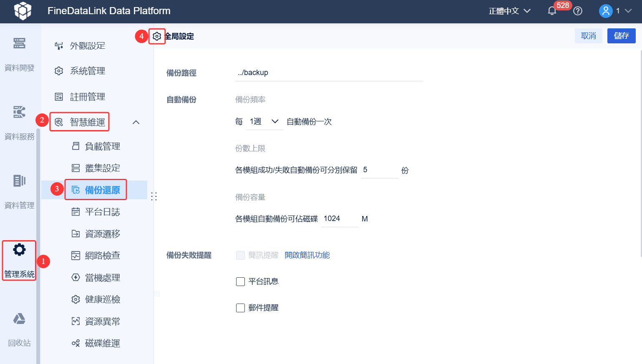Screen dimensions: 642x364
Task: Click the 負載管理 icon
Action: click(76, 146)
